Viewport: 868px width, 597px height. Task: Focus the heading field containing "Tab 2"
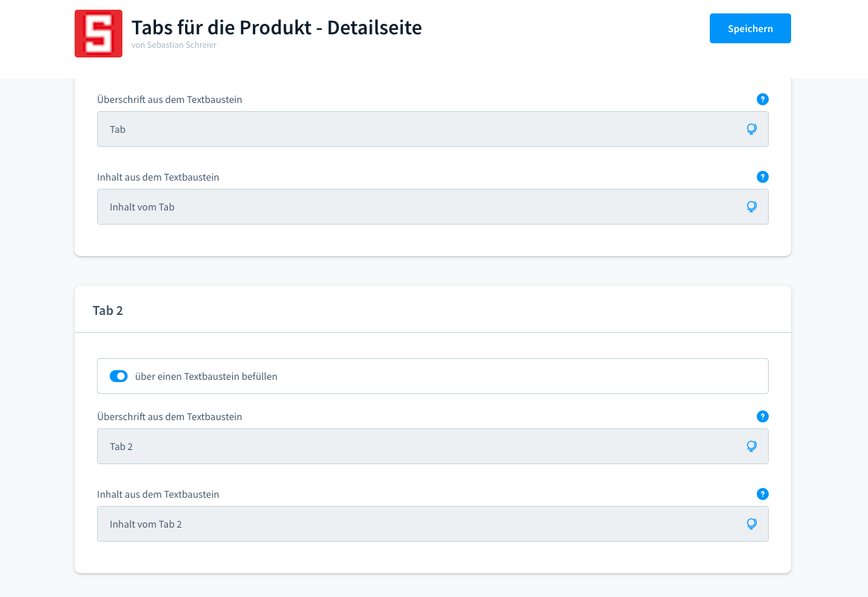418,446
